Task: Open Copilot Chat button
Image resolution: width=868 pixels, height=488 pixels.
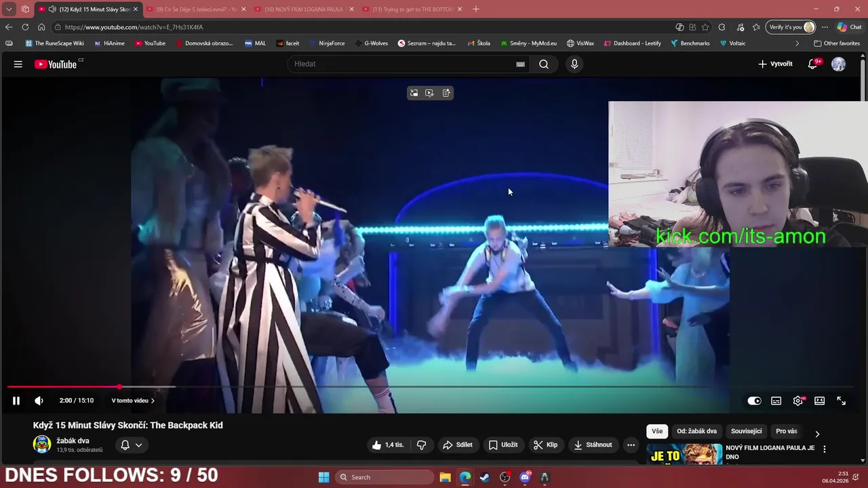Action: coord(849,27)
